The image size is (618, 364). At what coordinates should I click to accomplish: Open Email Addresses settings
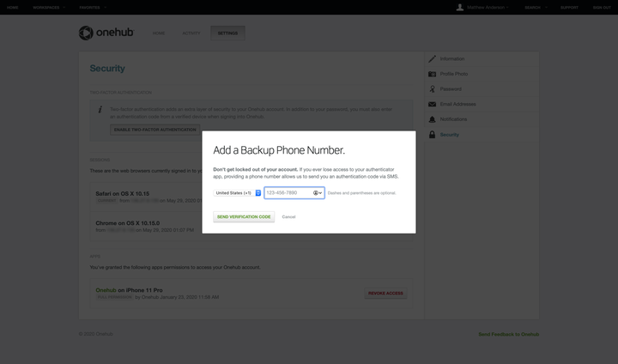[457, 104]
